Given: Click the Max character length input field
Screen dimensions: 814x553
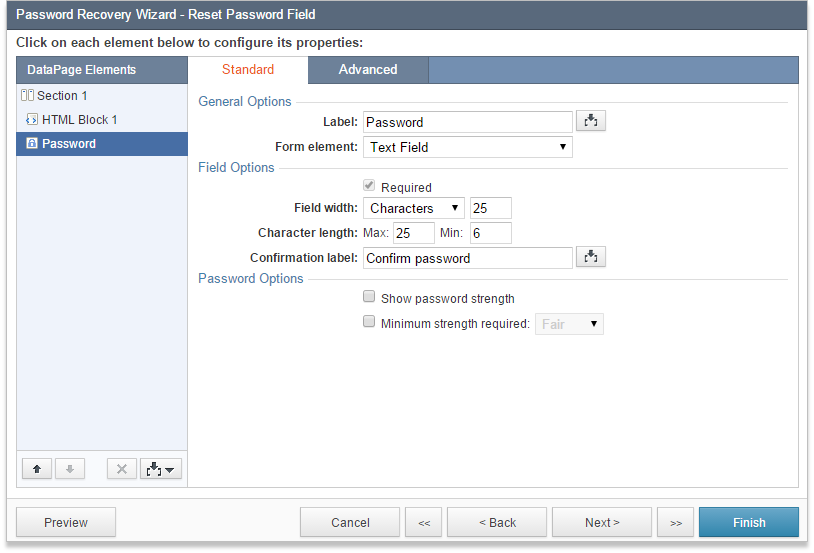Looking at the screenshot, I should (x=414, y=233).
